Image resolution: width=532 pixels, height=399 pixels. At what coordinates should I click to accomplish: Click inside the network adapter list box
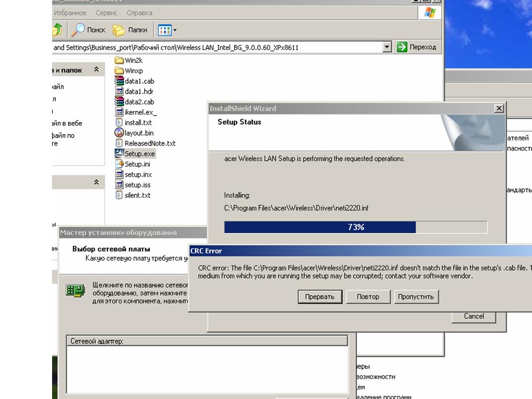[x=207, y=369]
